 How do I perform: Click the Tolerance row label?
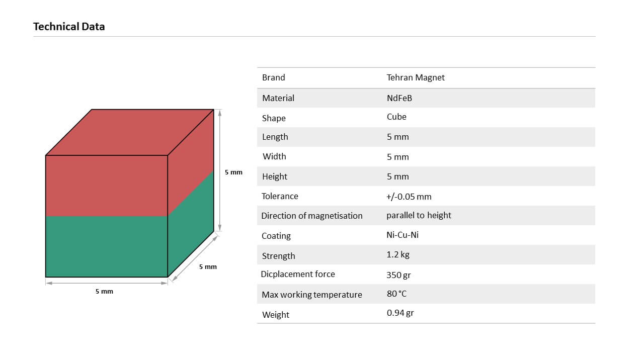tap(280, 196)
